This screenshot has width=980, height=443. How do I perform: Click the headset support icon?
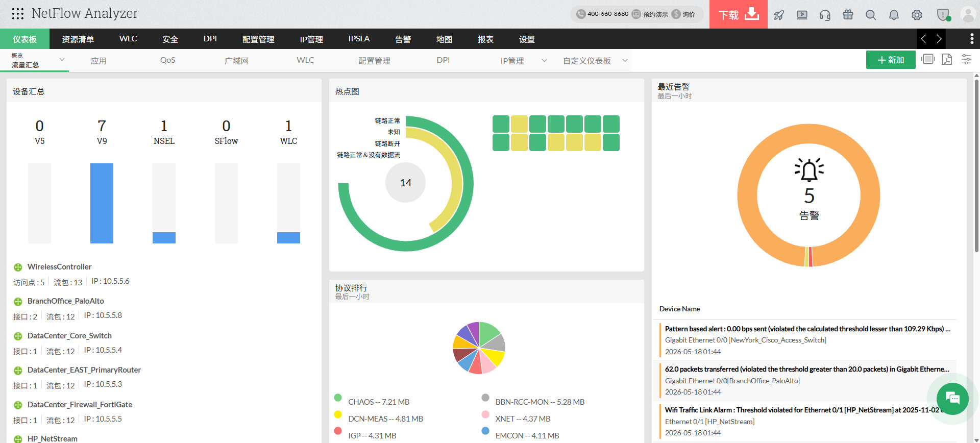[x=825, y=15]
